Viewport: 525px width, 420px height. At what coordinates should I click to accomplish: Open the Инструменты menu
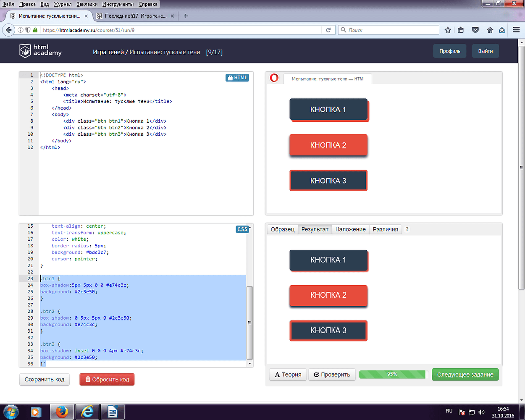118,4
